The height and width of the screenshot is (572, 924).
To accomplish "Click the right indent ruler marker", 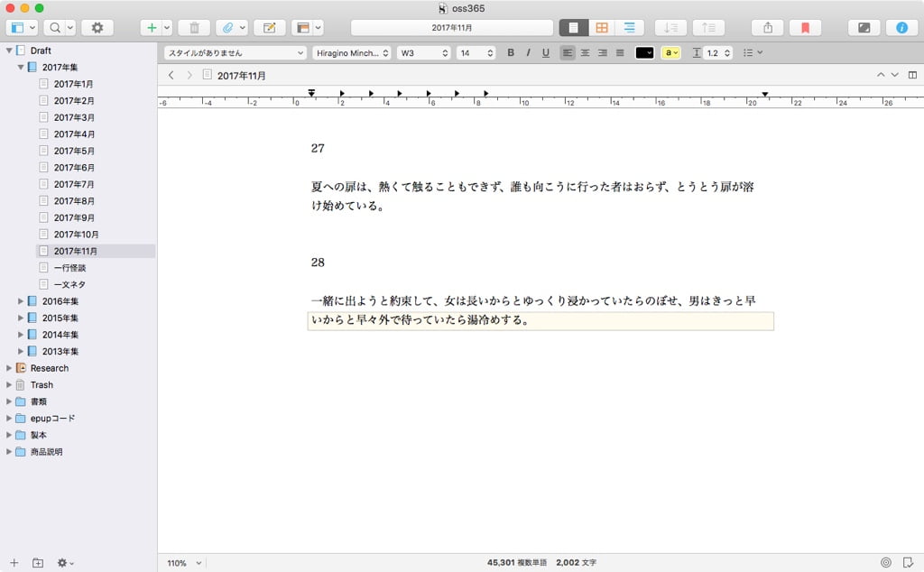I will [x=765, y=94].
